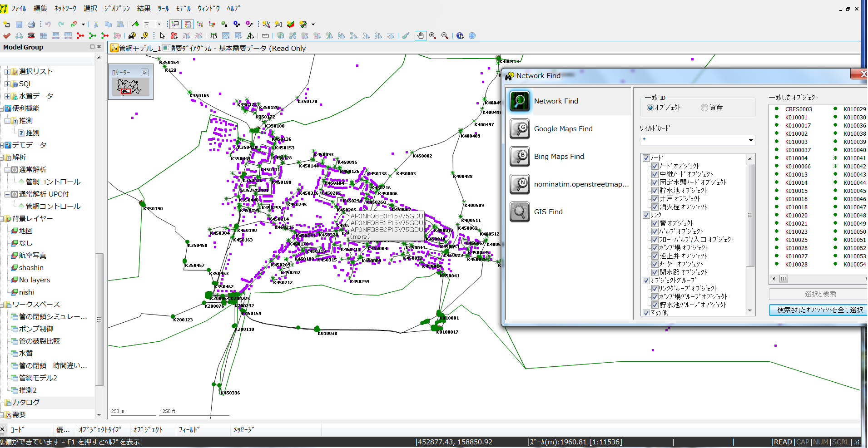Screen dimensions: 868x448
Task: Activate the hand pan tool
Action: pos(421,35)
